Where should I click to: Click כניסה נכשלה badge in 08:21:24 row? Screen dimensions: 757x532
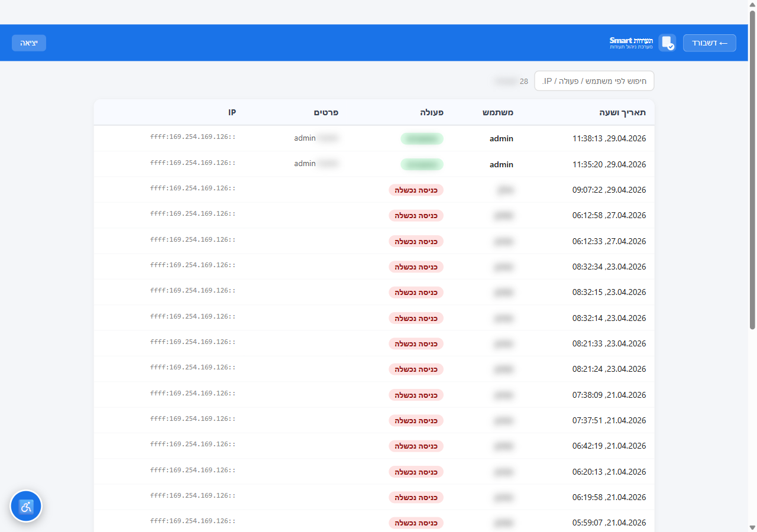pos(416,369)
